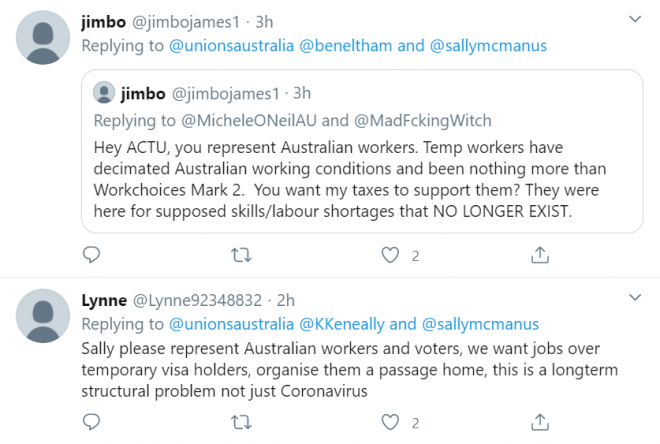Viewport: 660px width, 444px height.
Task: Open @MadFckingWitch link in quoted tweet
Action: click(426, 120)
